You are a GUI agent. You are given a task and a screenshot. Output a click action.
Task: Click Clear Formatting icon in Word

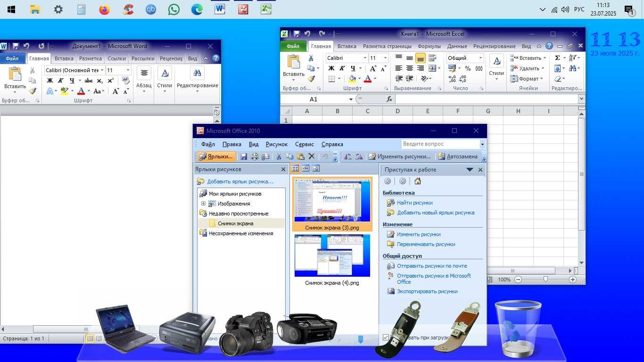pyautogui.click(x=126, y=81)
